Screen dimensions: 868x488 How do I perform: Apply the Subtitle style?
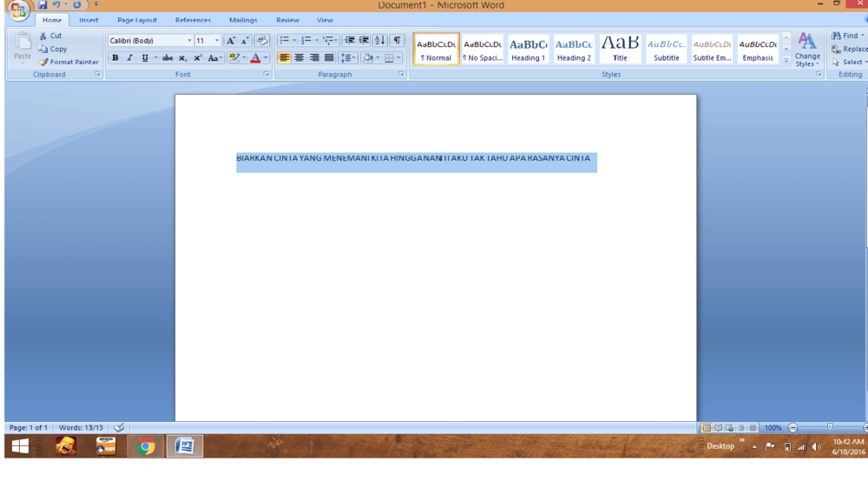[x=666, y=49]
